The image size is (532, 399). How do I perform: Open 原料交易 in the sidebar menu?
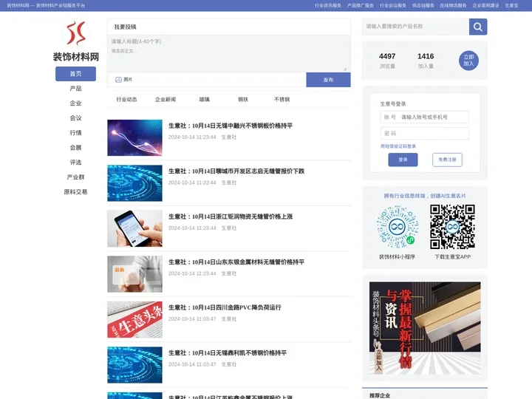click(75, 192)
